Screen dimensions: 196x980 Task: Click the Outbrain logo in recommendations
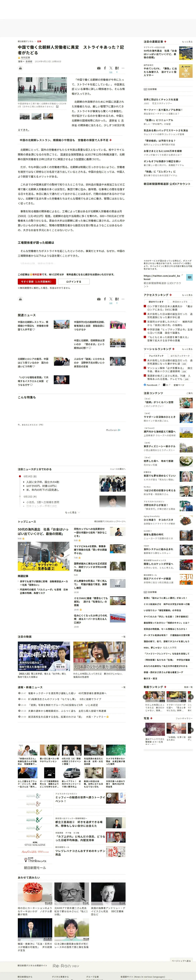click(x=113, y=430)
